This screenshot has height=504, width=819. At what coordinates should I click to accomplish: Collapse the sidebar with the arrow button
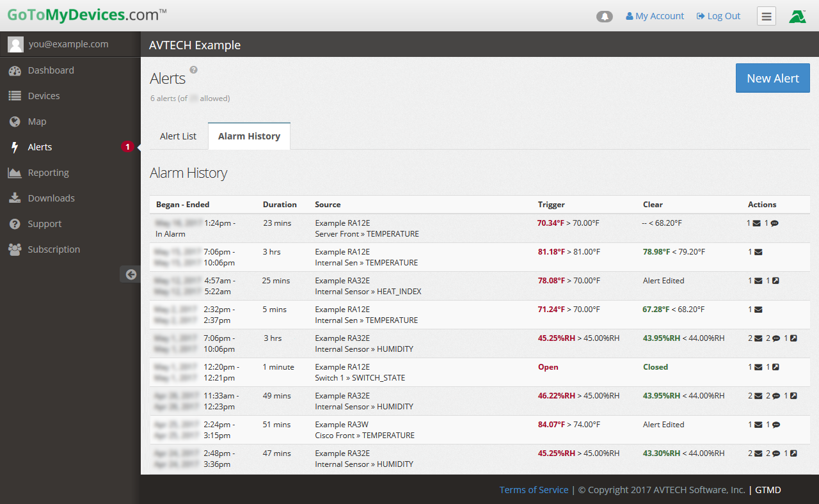[131, 274]
